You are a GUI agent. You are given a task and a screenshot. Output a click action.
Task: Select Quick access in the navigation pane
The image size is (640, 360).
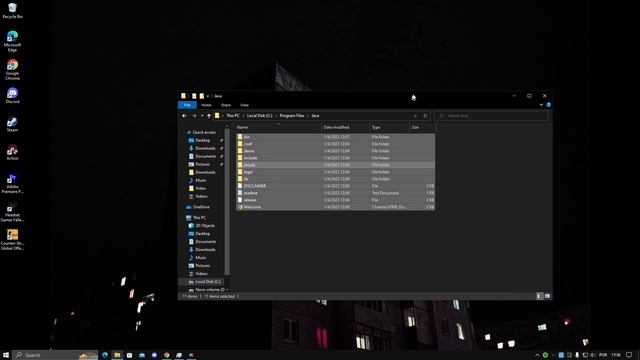pyautogui.click(x=204, y=132)
